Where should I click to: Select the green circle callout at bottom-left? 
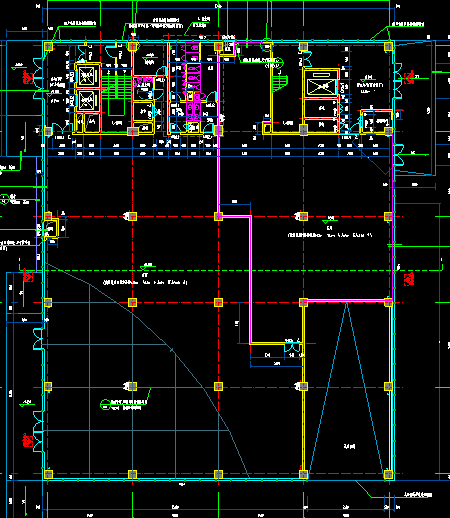[x=105, y=404]
